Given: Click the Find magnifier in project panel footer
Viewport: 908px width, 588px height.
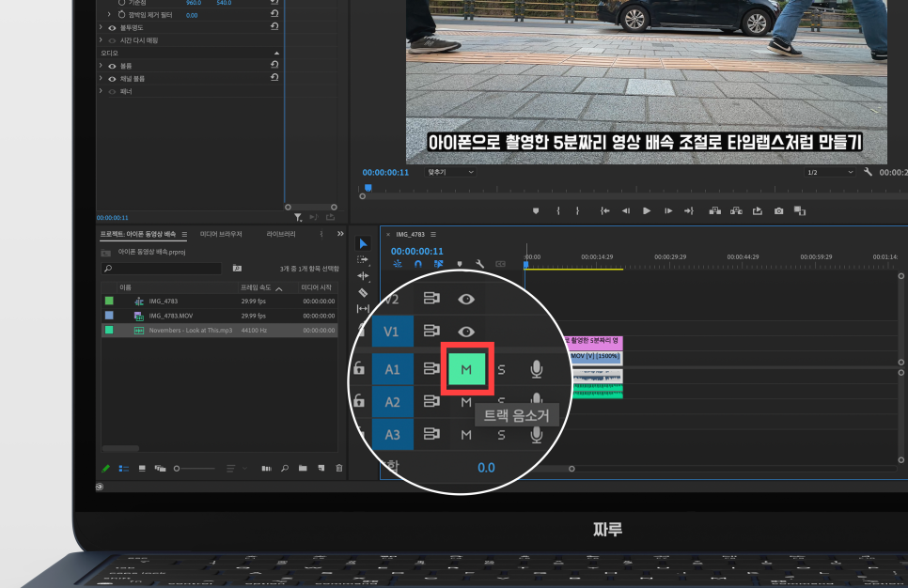Looking at the screenshot, I should click(x=285, y=468).
